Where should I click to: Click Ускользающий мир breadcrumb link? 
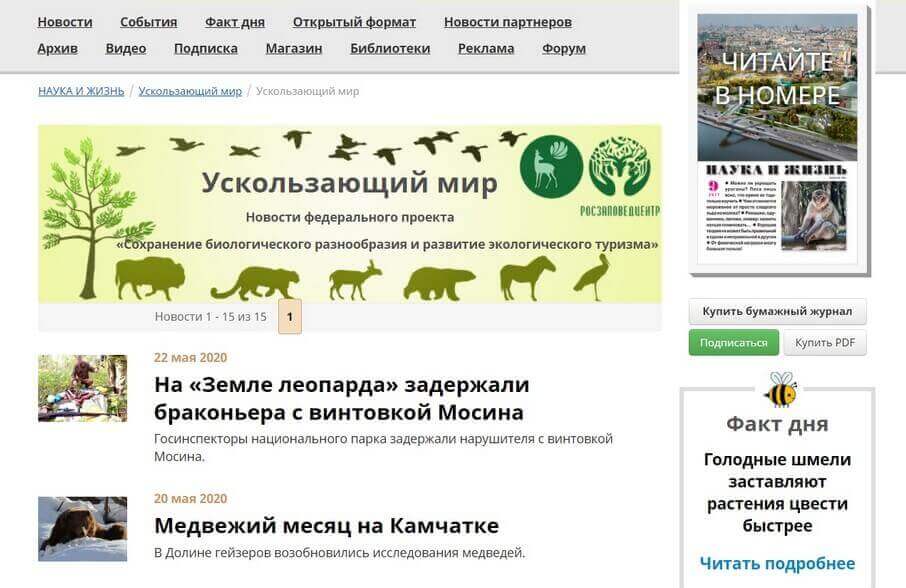click(x=190, y=91)
